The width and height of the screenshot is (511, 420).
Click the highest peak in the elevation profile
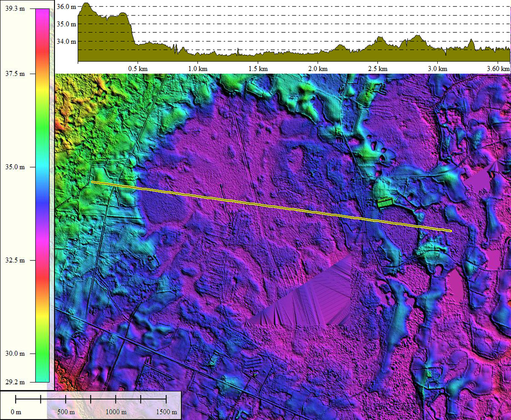pyautogui.click(x=86, y=4)
